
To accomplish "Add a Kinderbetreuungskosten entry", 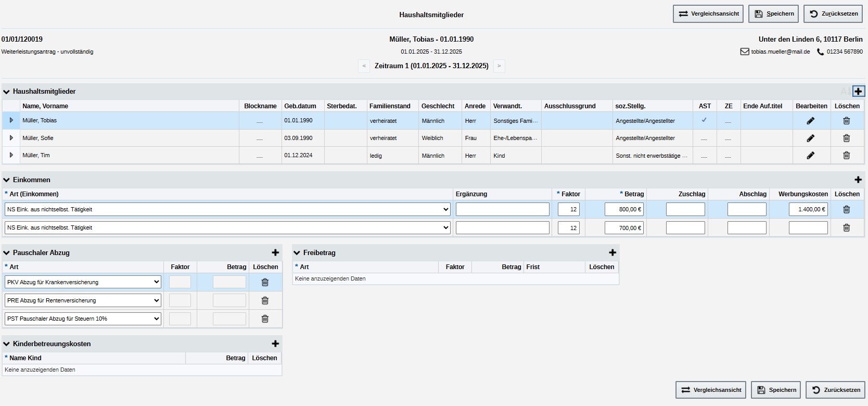I will point(275,344).
